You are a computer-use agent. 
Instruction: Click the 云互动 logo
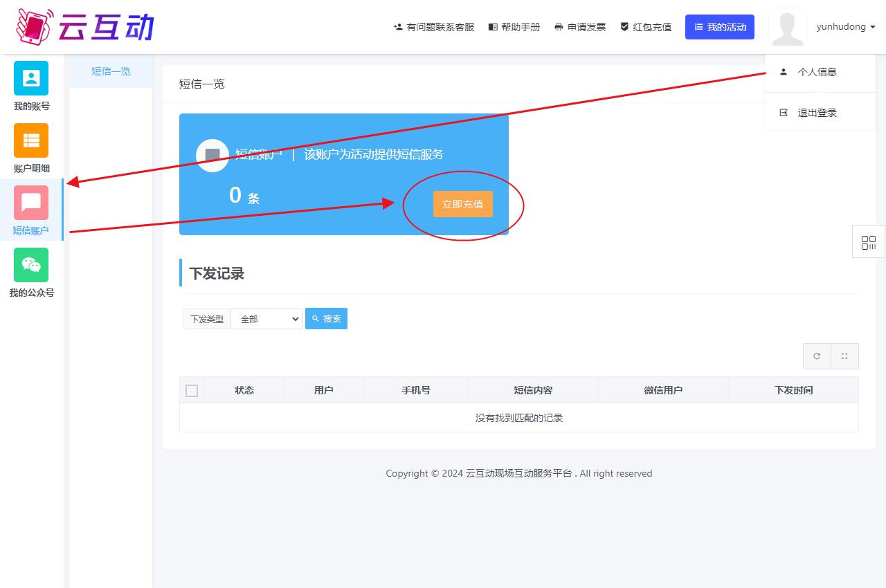coord(84,26)
